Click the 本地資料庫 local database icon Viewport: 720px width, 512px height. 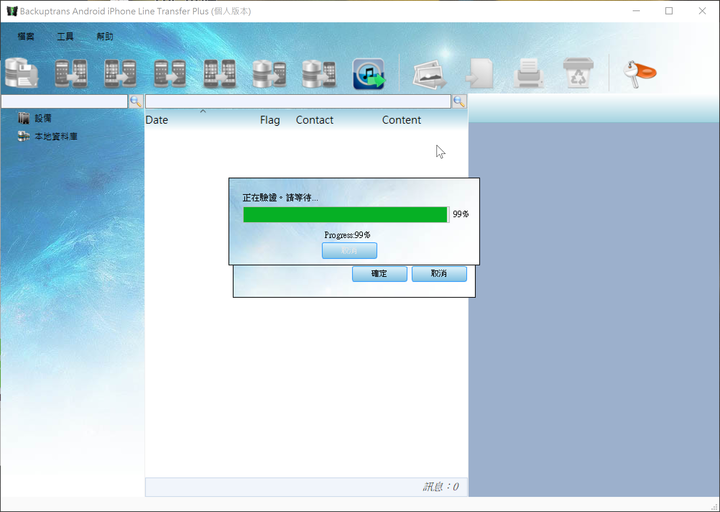23,136
